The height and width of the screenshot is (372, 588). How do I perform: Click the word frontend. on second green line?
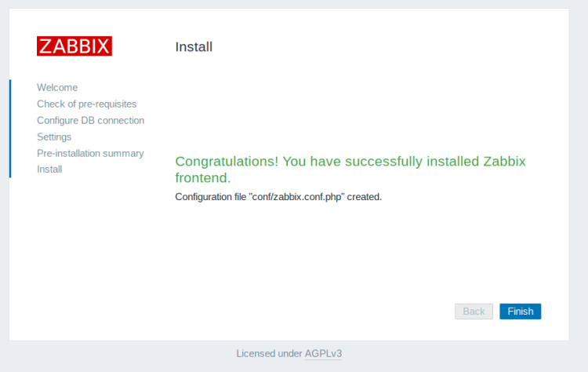pyautogui.click(x=202, y=178)
